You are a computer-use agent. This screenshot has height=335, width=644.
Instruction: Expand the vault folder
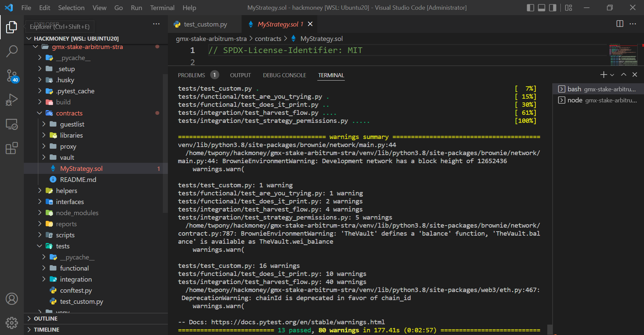point(96,157)
